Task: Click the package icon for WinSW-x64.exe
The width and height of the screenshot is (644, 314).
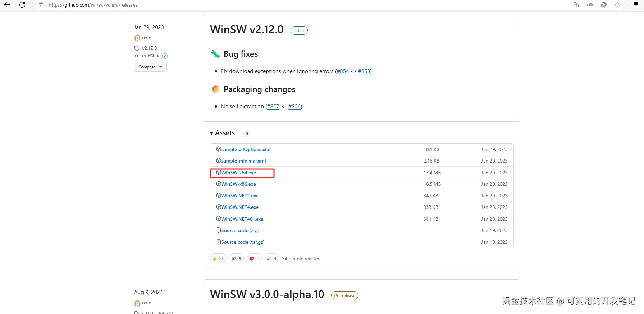Action: (219, 172)
